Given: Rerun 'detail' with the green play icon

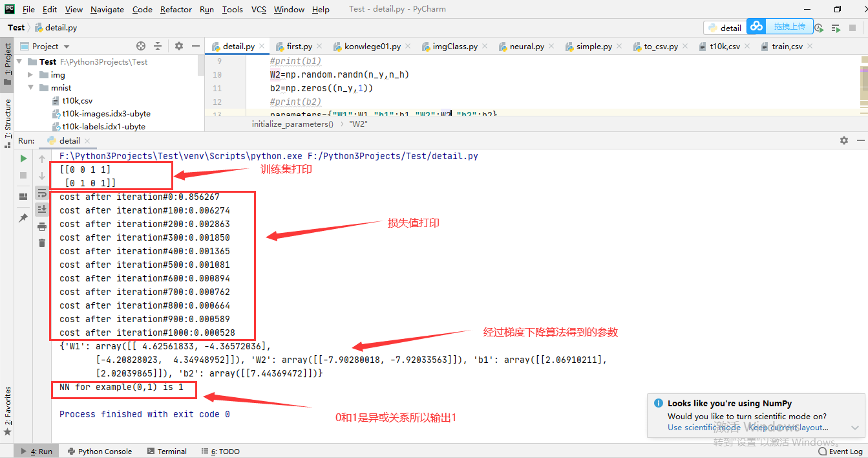Looking at the screenshot, I should [23, 158].
